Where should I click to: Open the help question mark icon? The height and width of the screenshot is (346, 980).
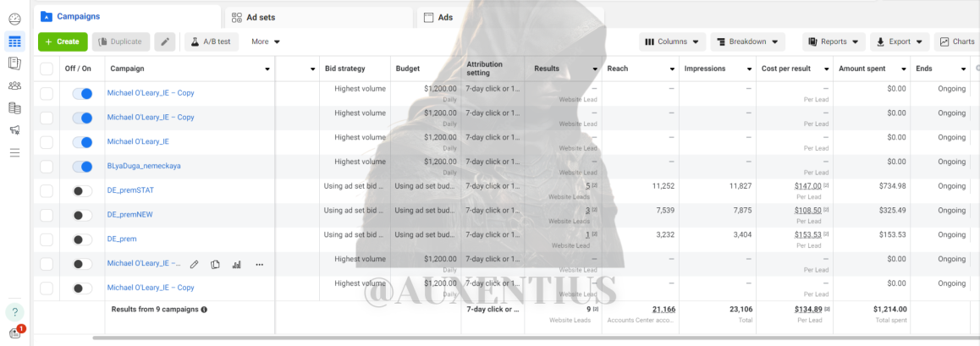[15, 311]
